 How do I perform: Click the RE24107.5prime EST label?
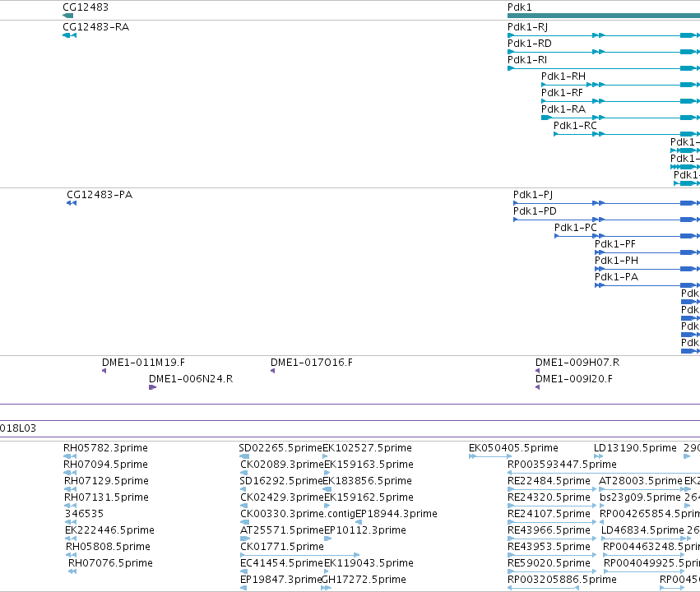pyautogui.click(x=549, y=514)
